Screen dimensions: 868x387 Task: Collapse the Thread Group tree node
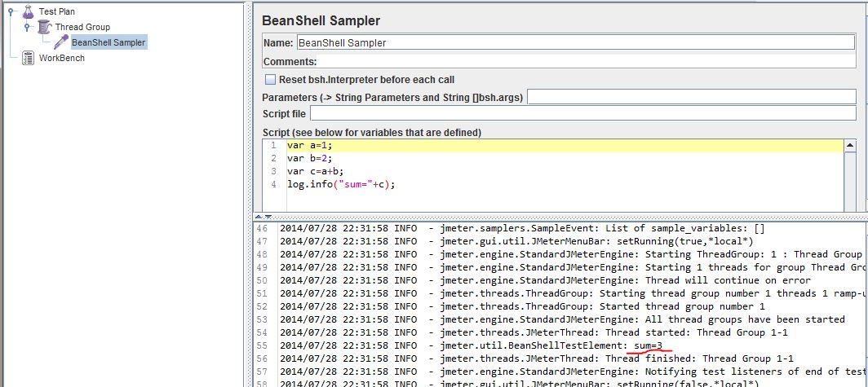pos(27,27)
